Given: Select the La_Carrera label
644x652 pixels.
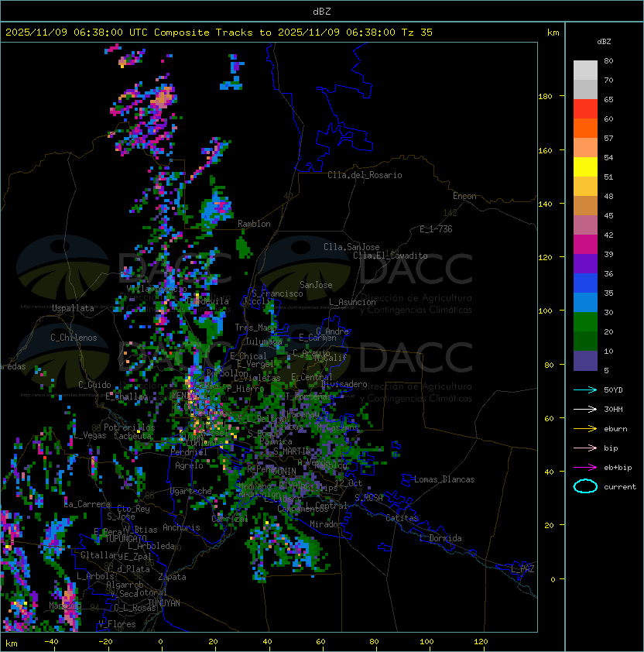Looking at the screenshot, I should click(87, 504).
